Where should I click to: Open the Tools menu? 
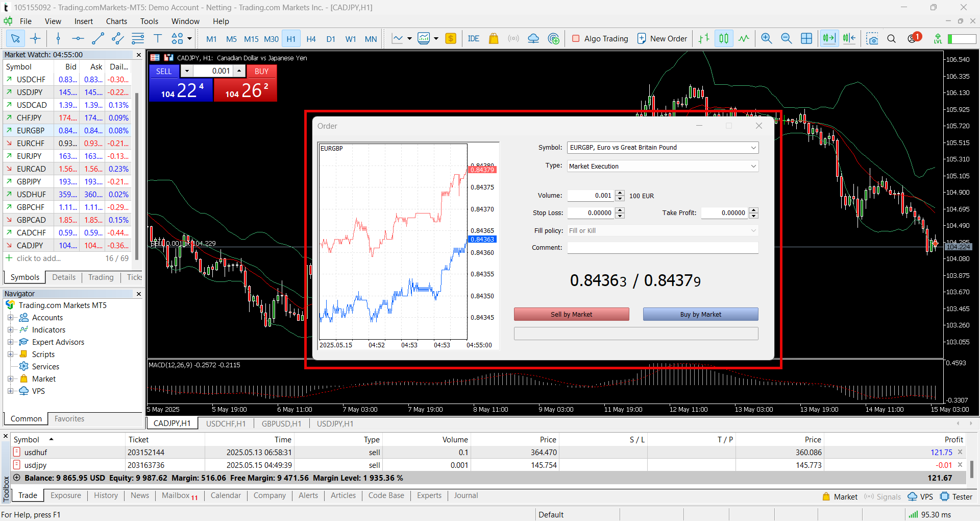tap(149, 21)
